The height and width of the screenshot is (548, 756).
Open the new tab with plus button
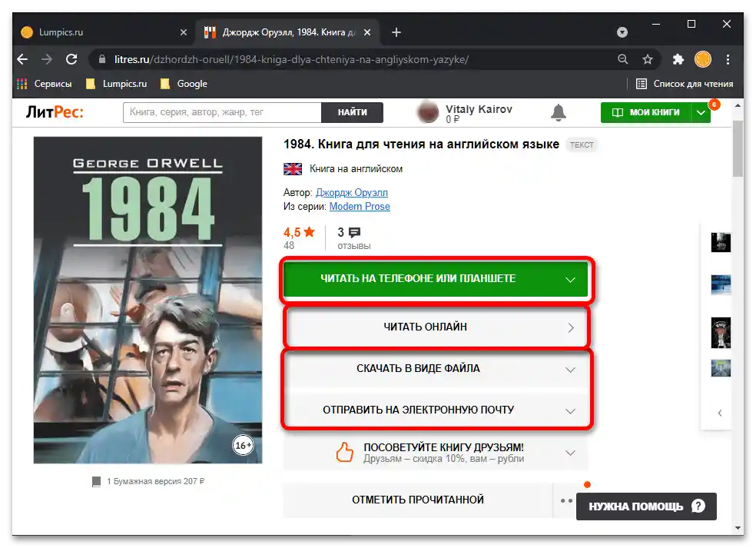(396, 32)
